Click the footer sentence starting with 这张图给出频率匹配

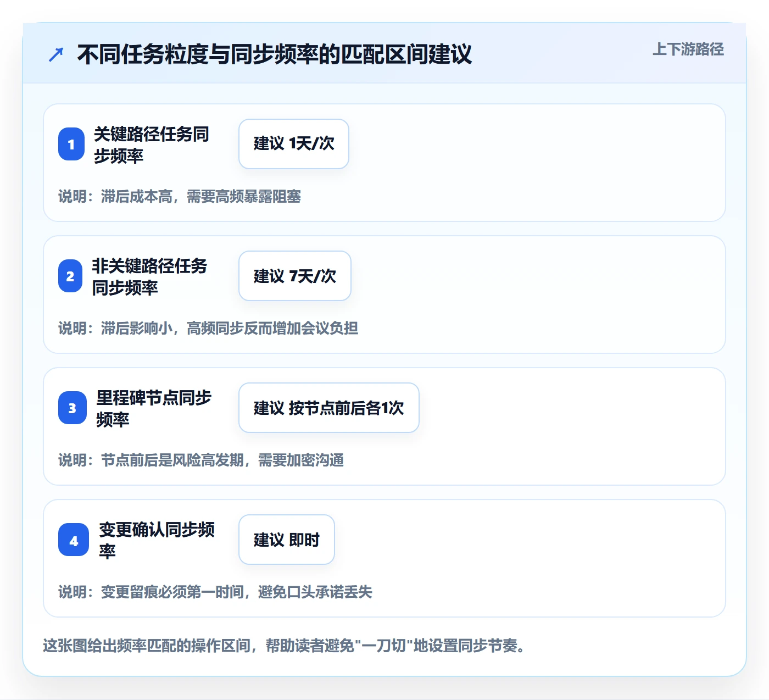coord(283,646)
